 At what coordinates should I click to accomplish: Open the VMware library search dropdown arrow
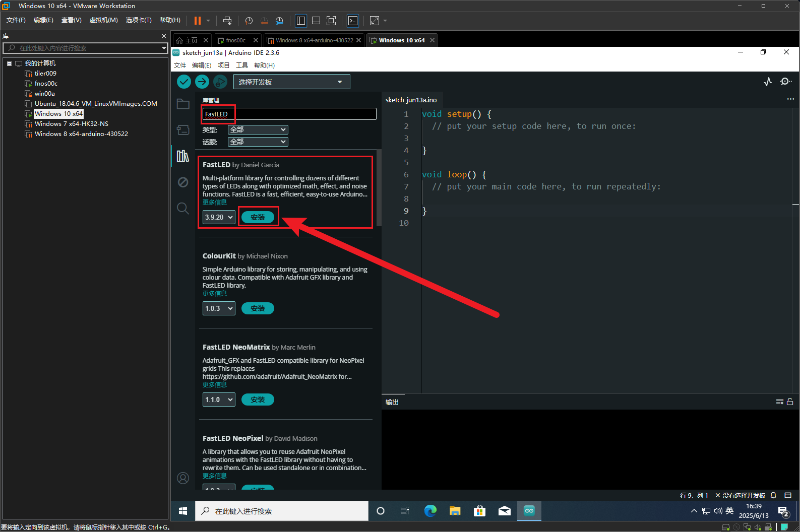tap(164, 48)
